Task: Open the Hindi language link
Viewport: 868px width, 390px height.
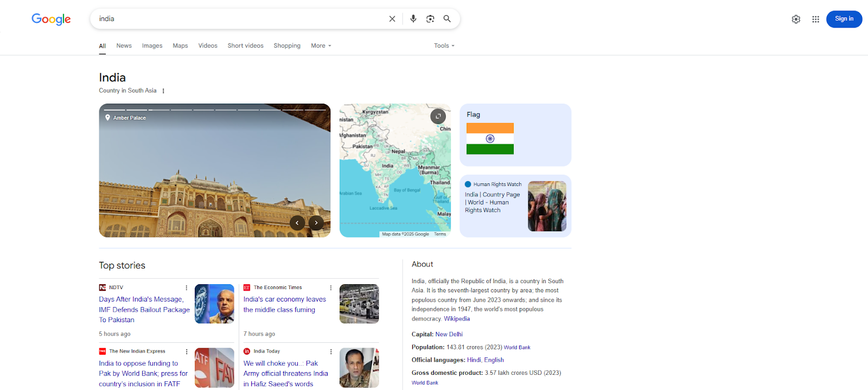Action: point(474,360)
